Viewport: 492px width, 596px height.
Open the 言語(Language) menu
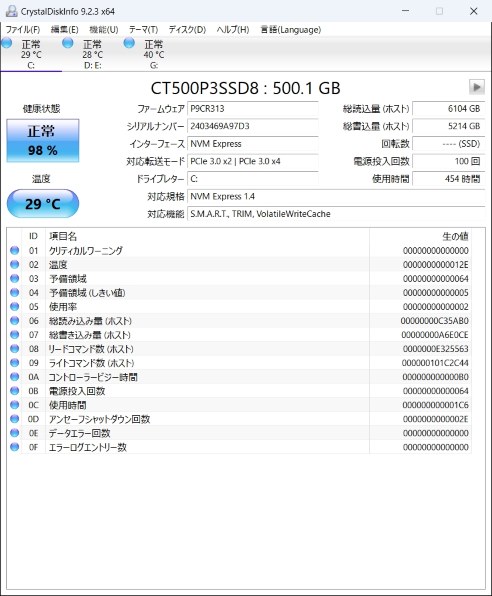(x=291, y=30)
